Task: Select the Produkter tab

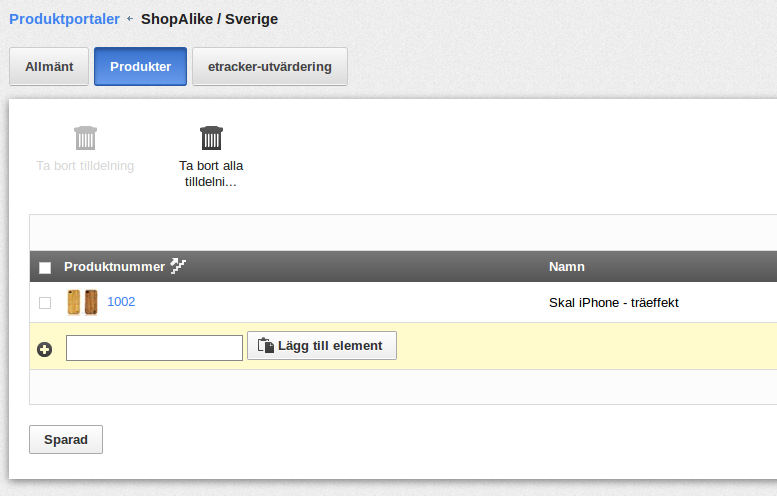Action: click(140, 66)
